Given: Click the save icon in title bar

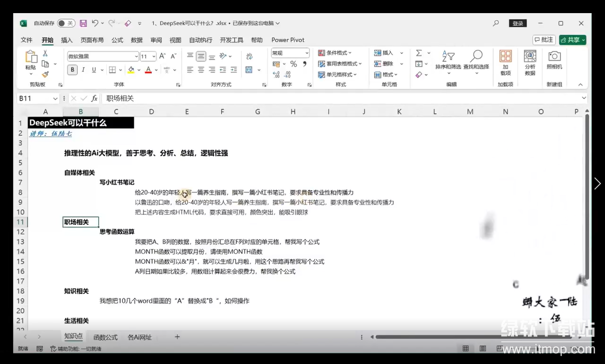Looking at the screenshot, I should pyautogui.click(x=83, y=23).
